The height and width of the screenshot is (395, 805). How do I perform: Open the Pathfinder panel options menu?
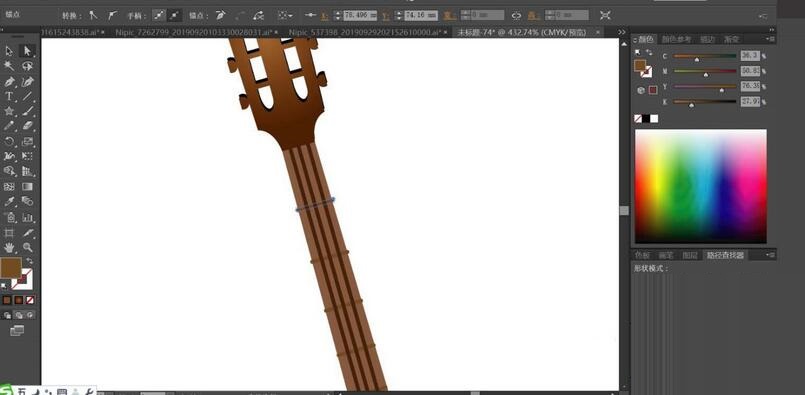click(x=771, y=255)
